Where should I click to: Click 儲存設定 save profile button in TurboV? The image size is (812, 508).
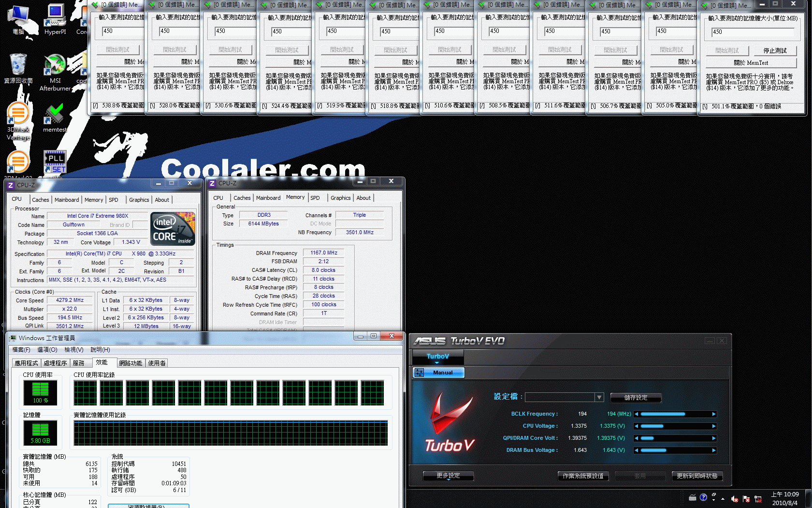[636, 398]
